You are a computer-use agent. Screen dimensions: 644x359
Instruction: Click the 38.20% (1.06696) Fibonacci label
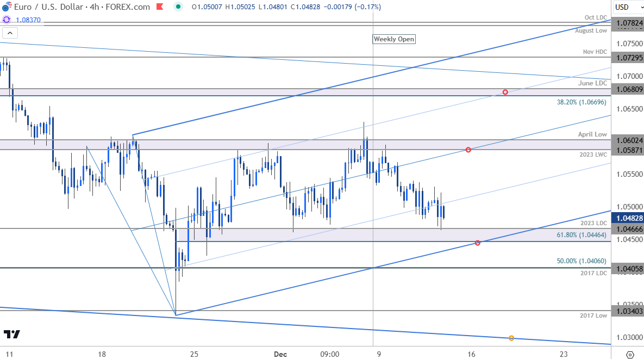[x=581, y=102]
